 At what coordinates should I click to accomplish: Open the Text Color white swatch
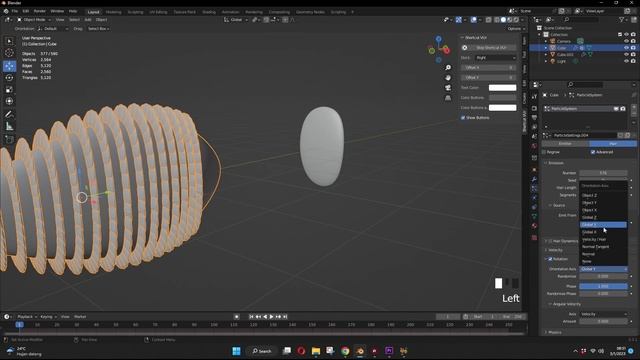point(502,88)
